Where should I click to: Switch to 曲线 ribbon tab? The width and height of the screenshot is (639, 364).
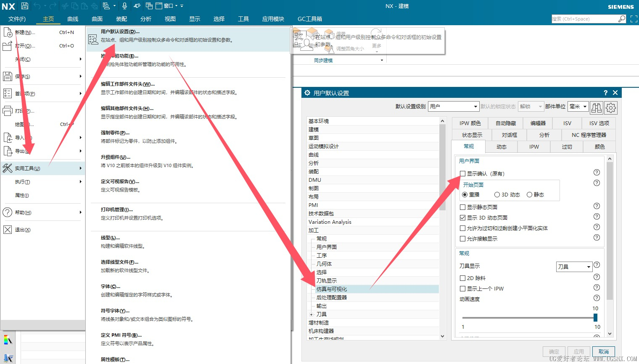pos(73,19)
